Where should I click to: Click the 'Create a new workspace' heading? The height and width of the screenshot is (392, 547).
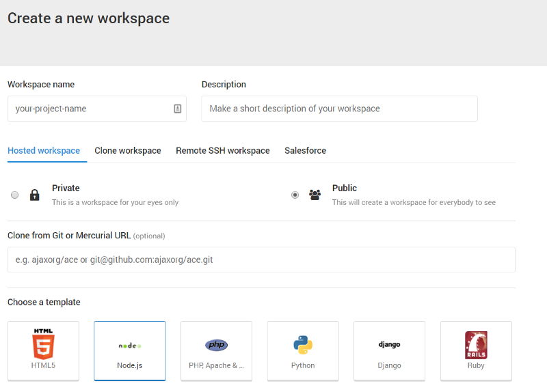click(x=89, y=18)
